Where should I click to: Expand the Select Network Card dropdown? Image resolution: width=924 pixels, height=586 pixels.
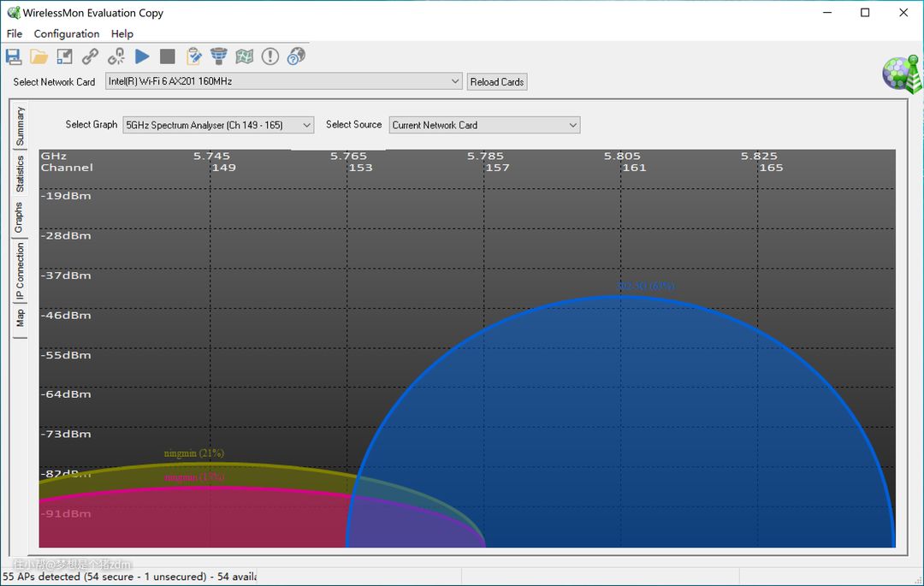pos(455,81)
